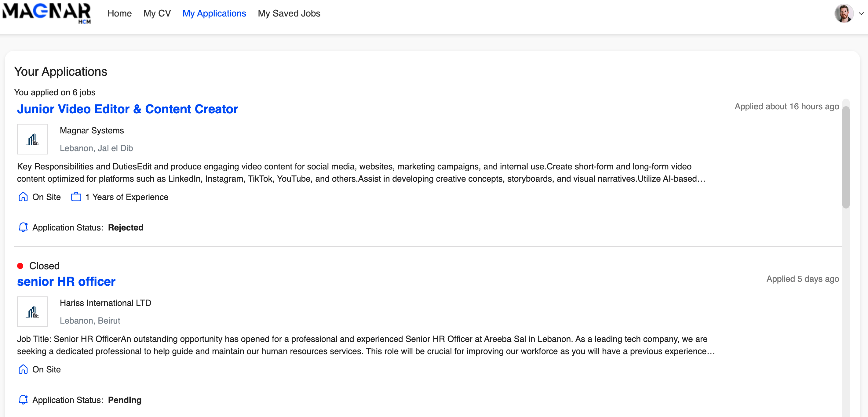The height and width of the screenshot is (417, 868).
Task: Click the house icon beside first On Site
Action: pos(23,197)
